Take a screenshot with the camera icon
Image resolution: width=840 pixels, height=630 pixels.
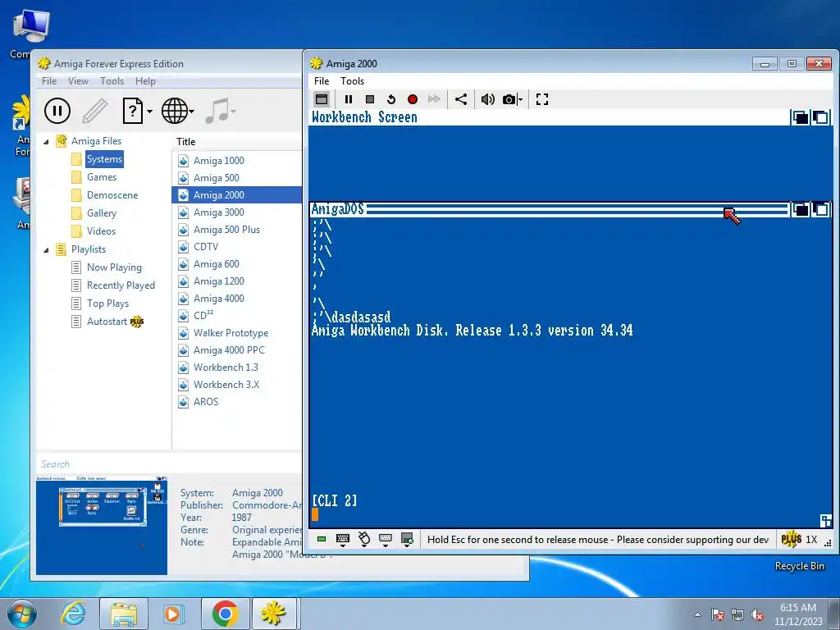(x=509, y=99)
